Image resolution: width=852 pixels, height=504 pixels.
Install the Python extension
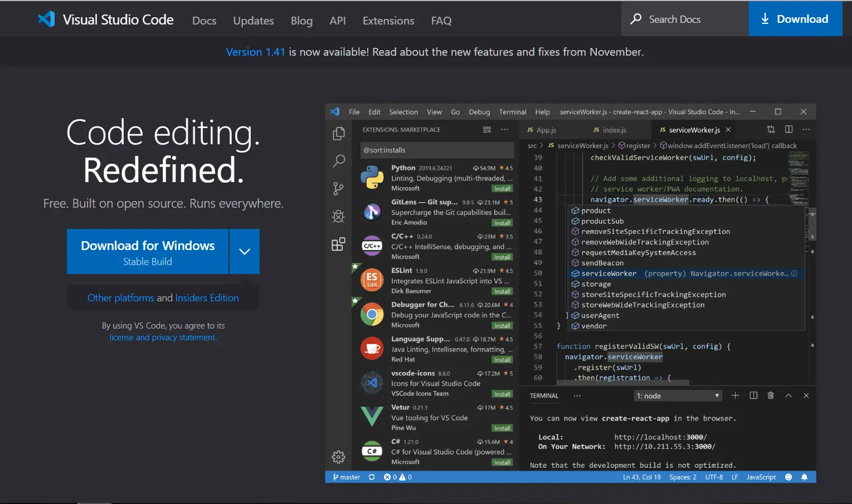pyautogui.click(x=502, y=189)
